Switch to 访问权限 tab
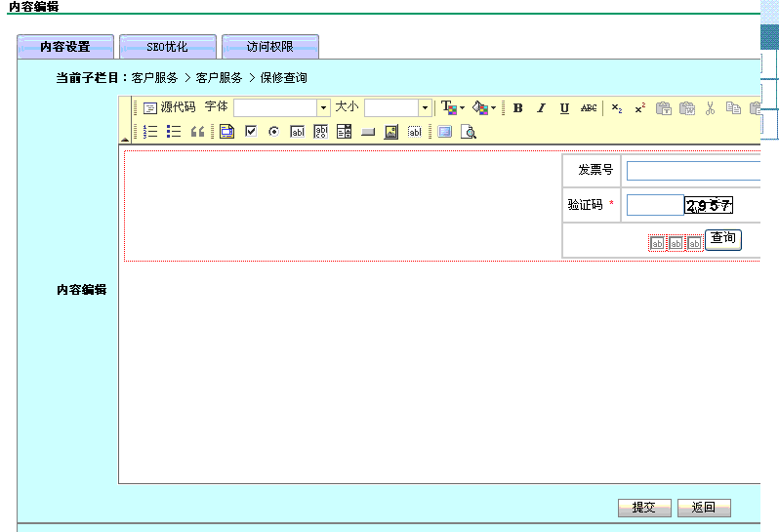The image size is (779, 532). pyautogui.click(x=269, y=47)
